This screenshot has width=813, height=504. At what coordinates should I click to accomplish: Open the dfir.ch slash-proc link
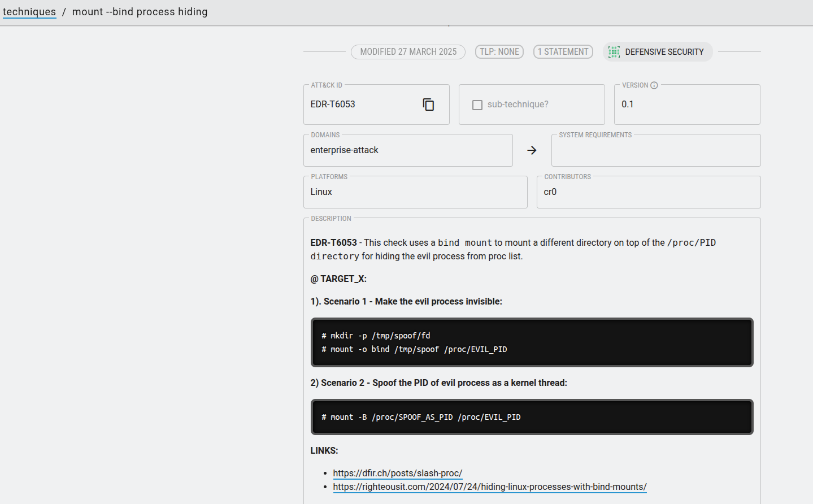(397, 473)
